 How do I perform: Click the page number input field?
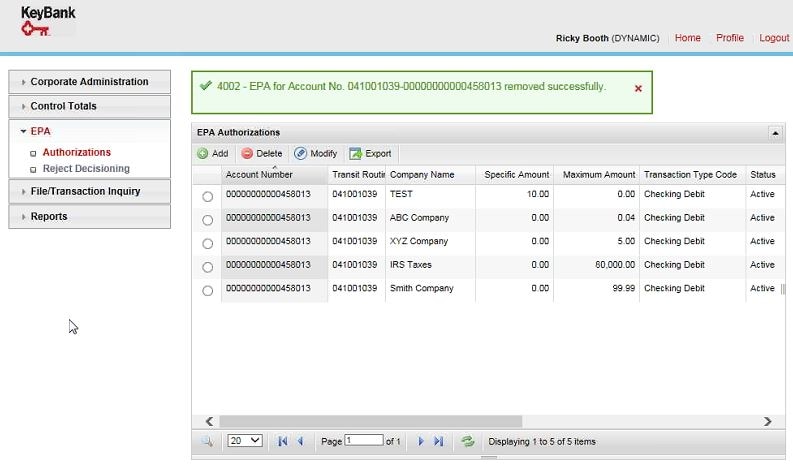coord(364,440)
